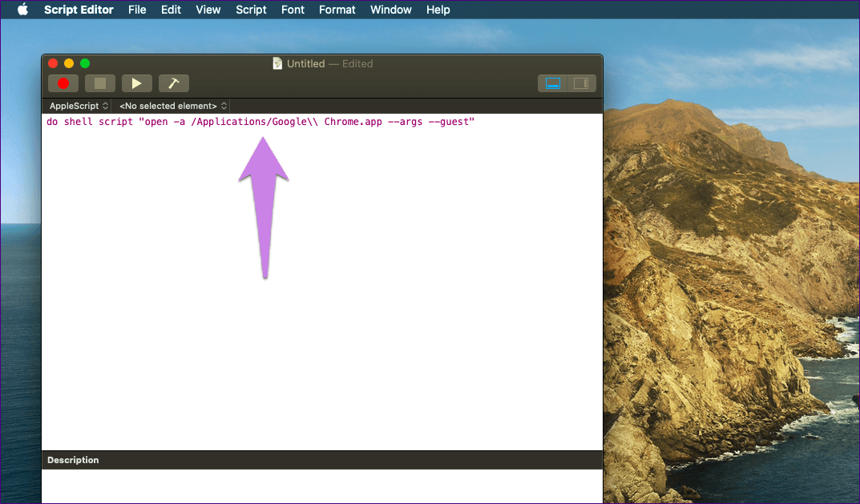This screenshot has height=504, width=860.
Task: Close the Untitled window with red button
Action: [x=53, y=63]
